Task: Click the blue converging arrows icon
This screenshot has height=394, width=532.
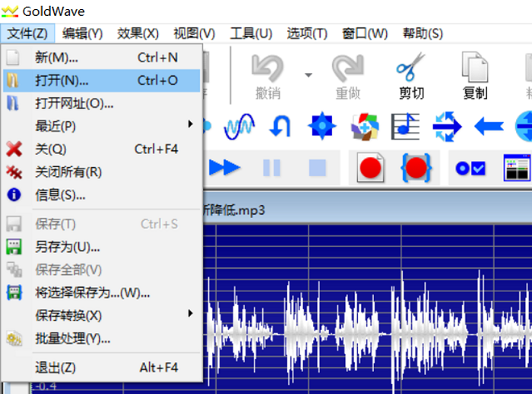Action: click(447, 126)
